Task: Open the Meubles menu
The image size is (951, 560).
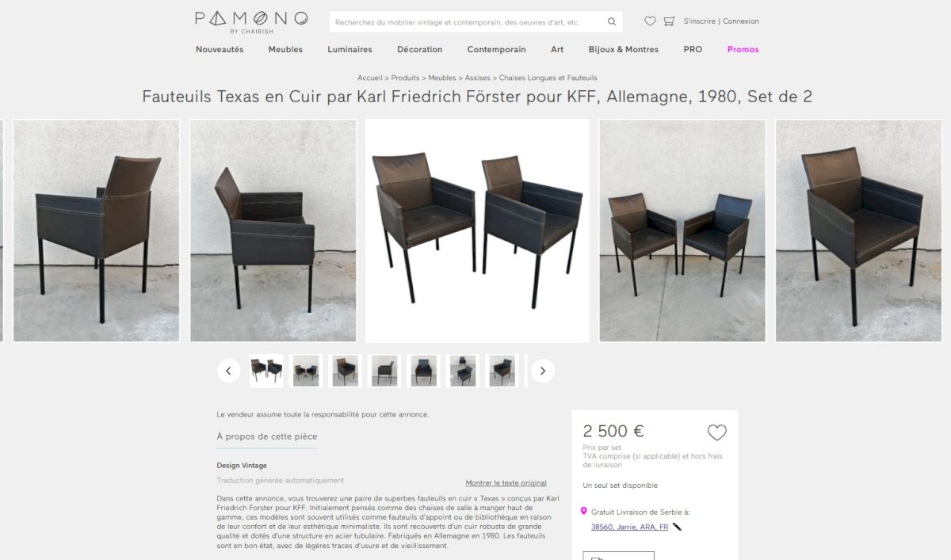Action: coord(285,49)
